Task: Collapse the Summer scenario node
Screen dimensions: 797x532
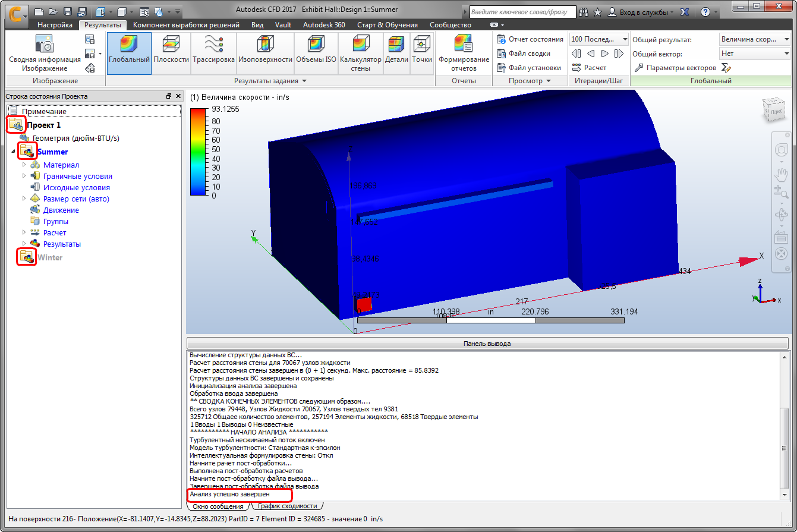Action: pyautogui.click(x=13, y=152)
